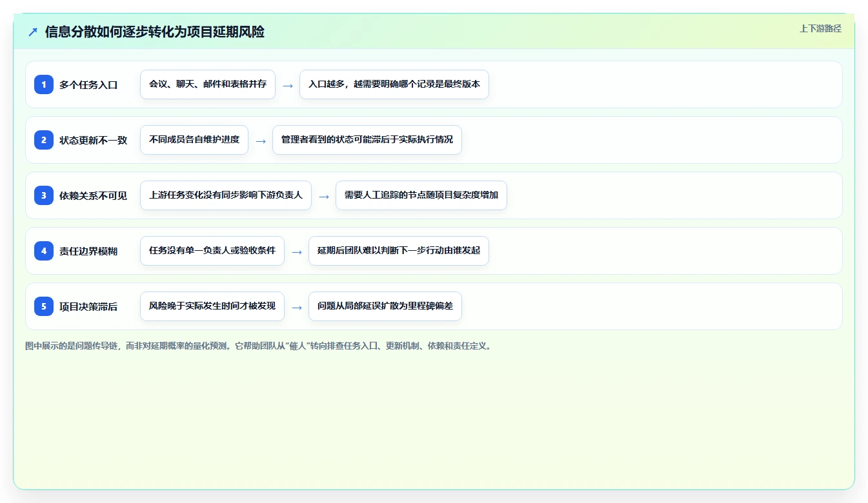Click the 入口越多，越需要明确哪个记录是最终版本 box
This screenshot has width=868, height=503.
[x=394, y=84]
